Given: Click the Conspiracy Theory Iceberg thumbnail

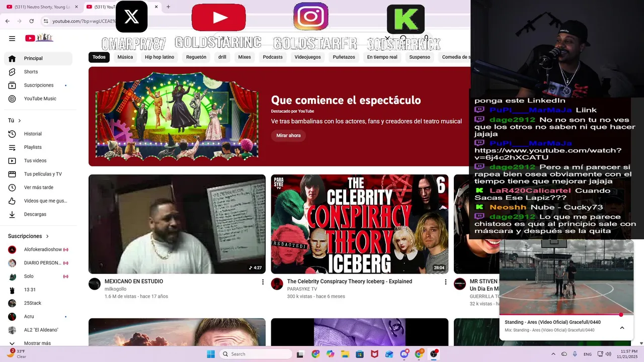Looking at the screenshot, I should [x=360, y=224].
